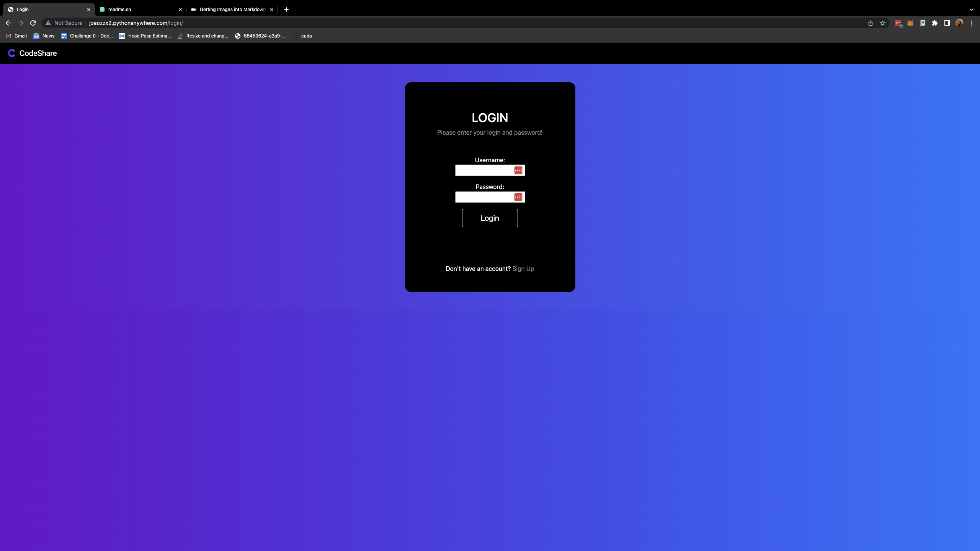
Task: Click the share page icon
Action: point(871,23)
